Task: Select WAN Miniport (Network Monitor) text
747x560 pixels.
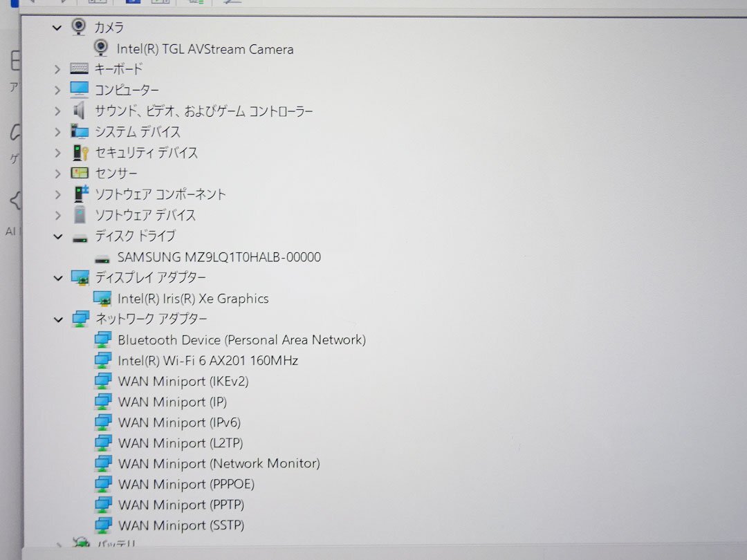Action: [219, 464]
